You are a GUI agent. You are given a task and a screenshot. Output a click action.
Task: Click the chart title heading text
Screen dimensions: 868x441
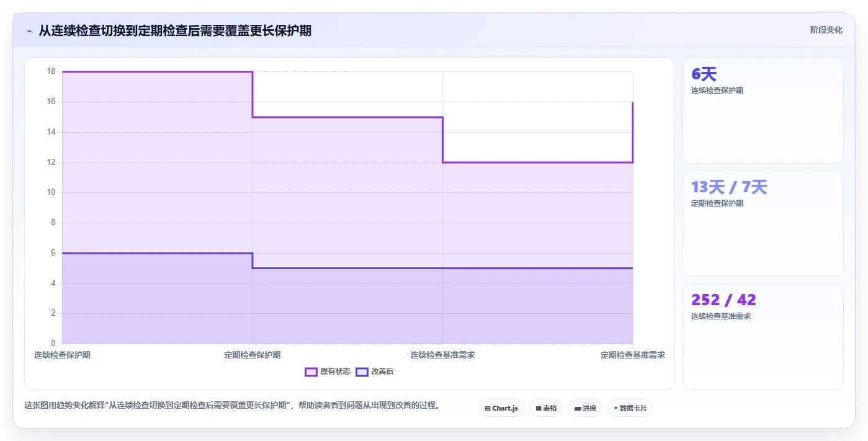pos(175,30)
